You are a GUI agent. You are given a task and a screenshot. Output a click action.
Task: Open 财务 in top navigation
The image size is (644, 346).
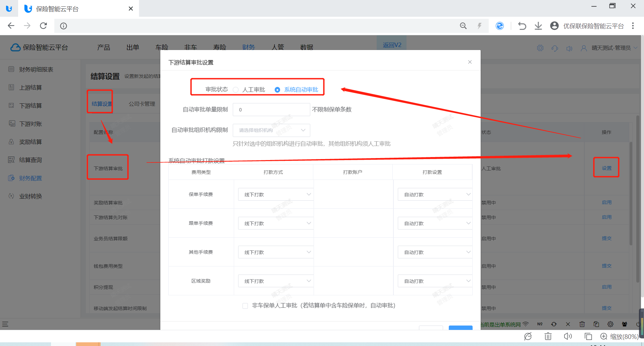click(x=249, y=47)
